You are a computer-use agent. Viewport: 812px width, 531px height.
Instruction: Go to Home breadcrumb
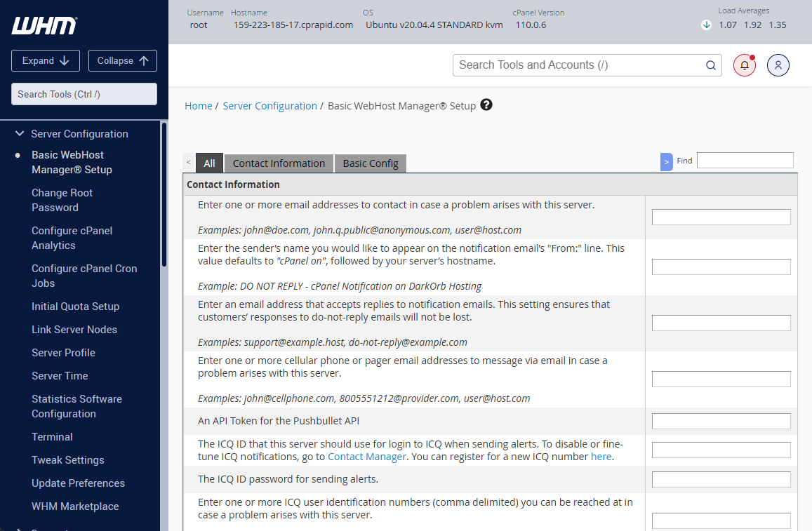pyautogui.click(x=199, y=106)
